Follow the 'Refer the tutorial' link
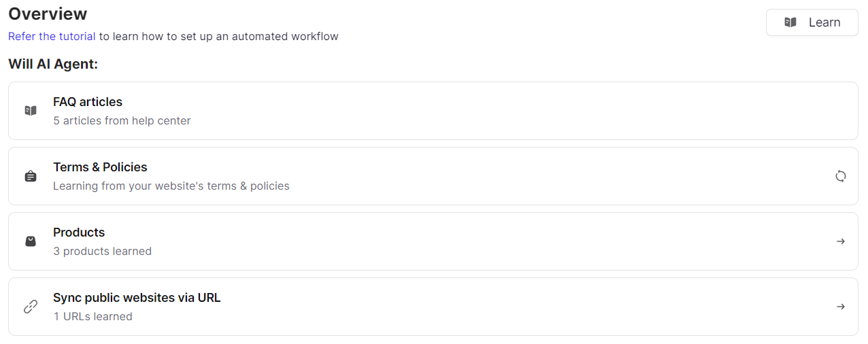Image resolution: width=868 pixels, height=344 pixels. (52, 36)
